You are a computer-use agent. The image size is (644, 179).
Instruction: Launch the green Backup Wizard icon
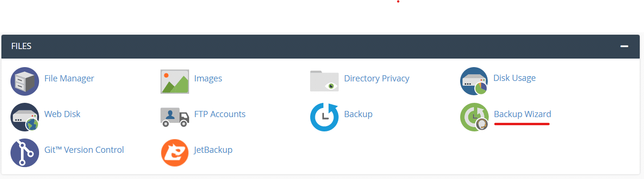474,117
